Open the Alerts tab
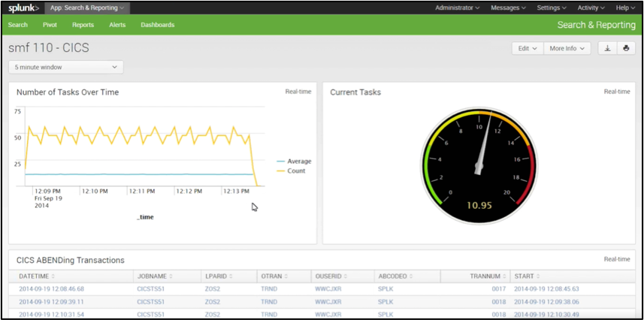 click(117, 25)
